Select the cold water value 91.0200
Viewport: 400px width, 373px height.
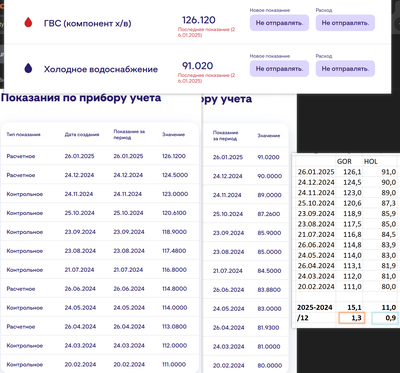pos(269,157)
